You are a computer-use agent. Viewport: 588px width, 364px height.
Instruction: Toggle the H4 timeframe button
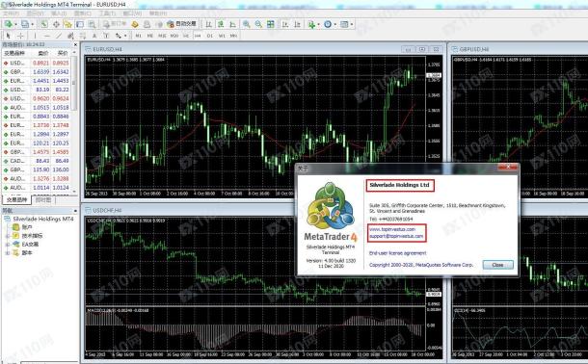click(x=198, y=36)
